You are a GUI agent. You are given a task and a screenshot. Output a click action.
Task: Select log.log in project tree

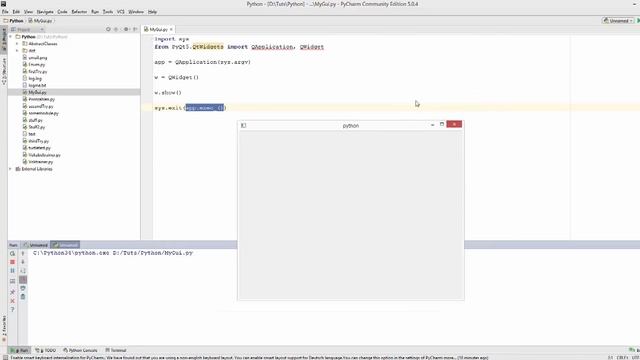tap(32, 78)
